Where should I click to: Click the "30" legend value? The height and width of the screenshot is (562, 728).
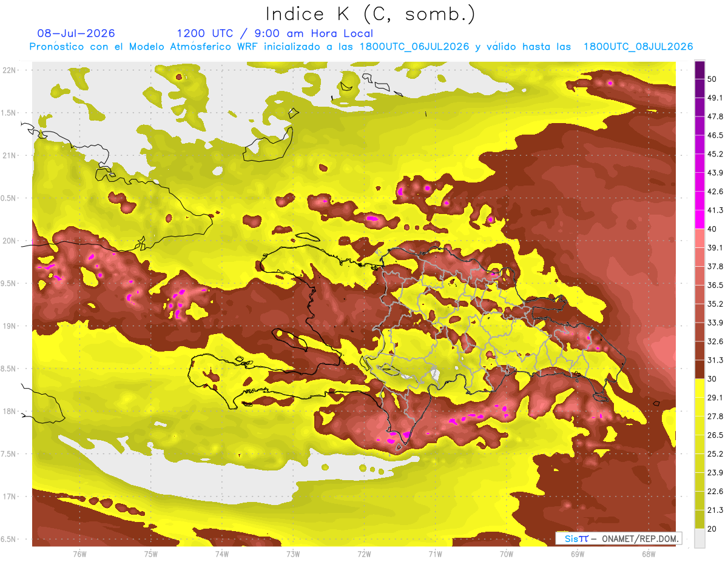tap(712, 379)
